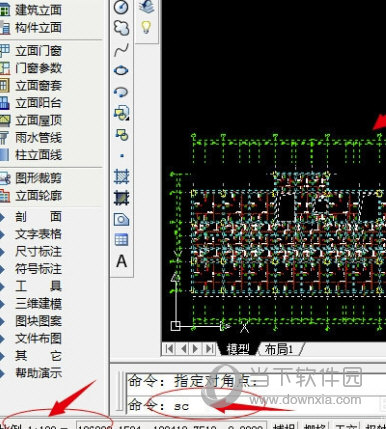The height and width of the screenshot is (429, 386).
Task: Activate the Hatch tool
Action: pos(121,177)
